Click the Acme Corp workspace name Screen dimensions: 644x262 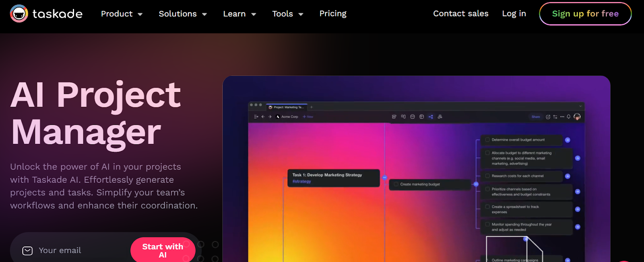[x=290, y=117]
